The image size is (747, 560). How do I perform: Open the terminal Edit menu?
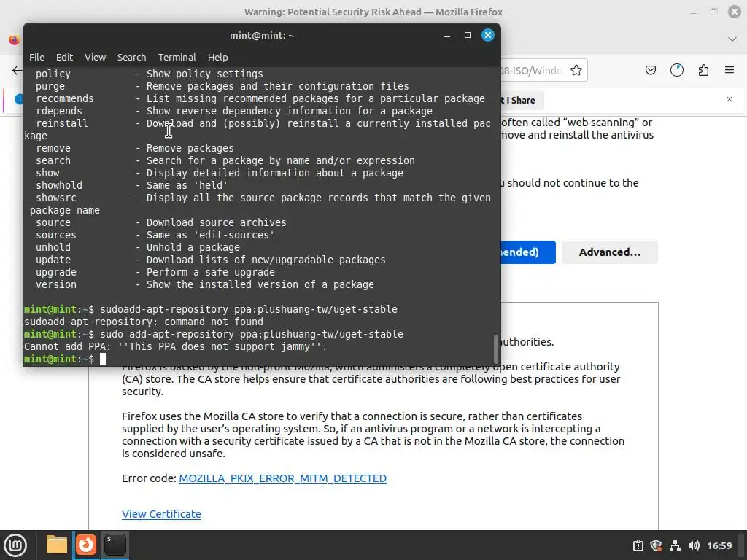point(64,57)
